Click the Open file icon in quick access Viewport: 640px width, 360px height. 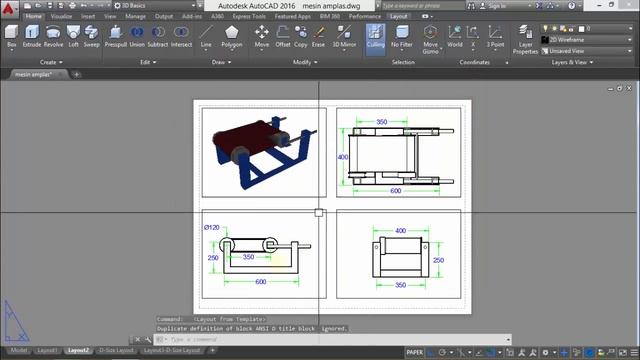coord(38,6)
